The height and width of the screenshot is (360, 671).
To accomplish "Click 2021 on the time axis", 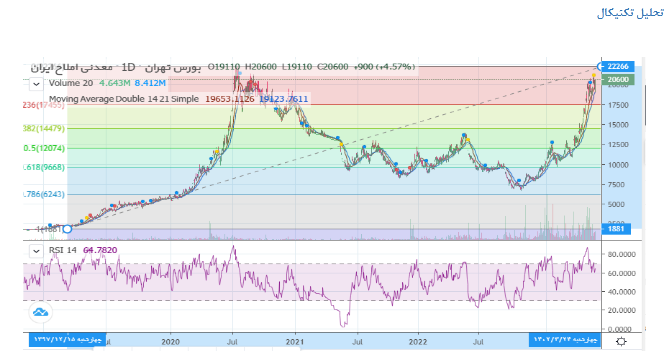I will tap(295, 342).
